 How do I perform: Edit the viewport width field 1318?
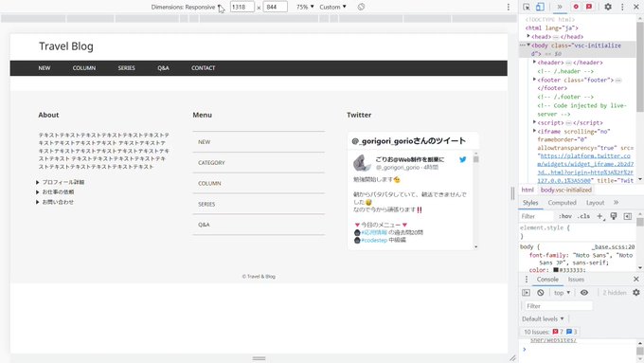(x=241, y=7)
